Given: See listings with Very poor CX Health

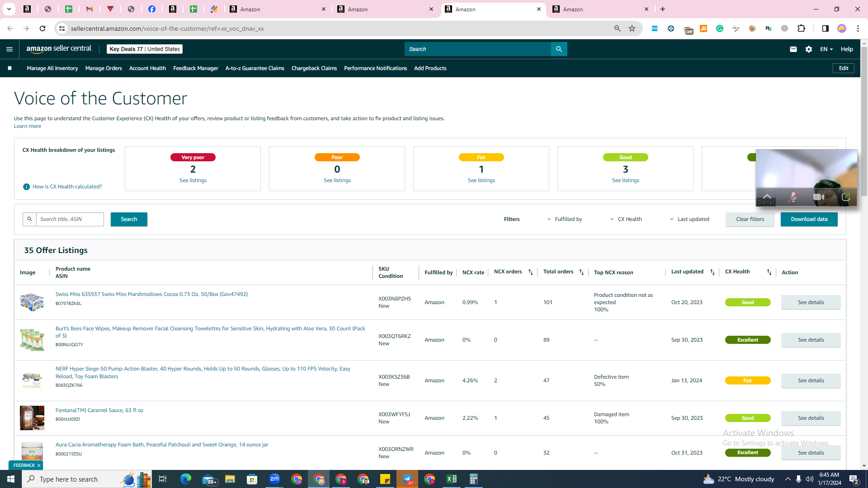Looking at the screenshot, I should tap(193, 180).
